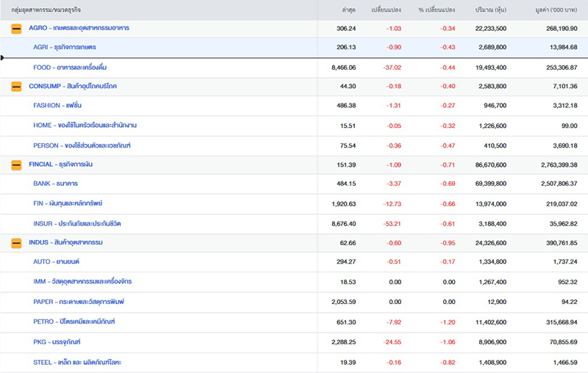Open the PERSON sector link
The image size is (588, 373).
coord(82,145)
